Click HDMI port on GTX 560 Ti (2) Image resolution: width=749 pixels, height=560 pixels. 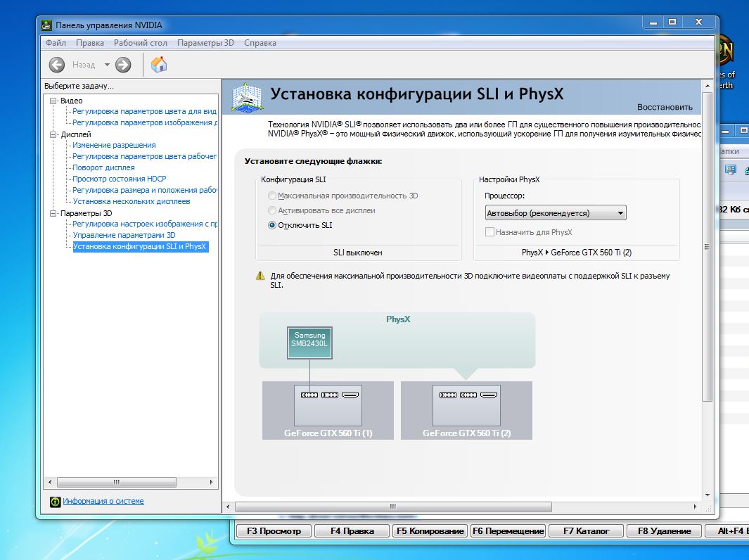point(489,395)
